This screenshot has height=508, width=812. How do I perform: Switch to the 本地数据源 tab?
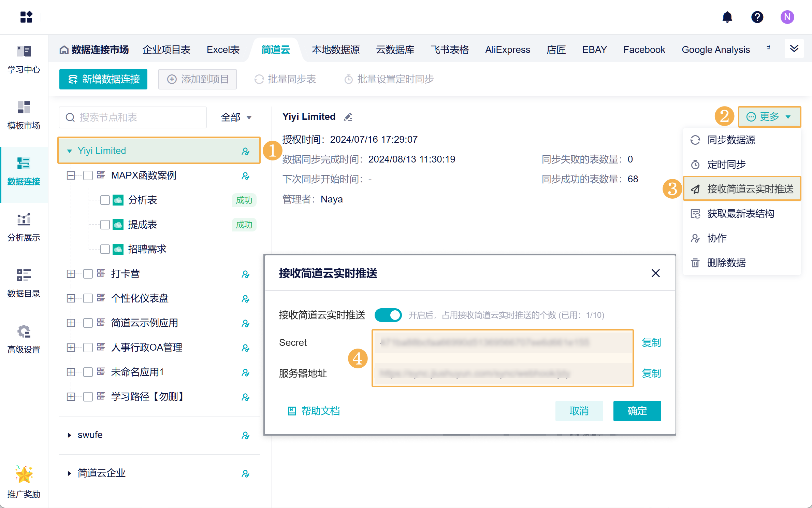coord(335,50)
